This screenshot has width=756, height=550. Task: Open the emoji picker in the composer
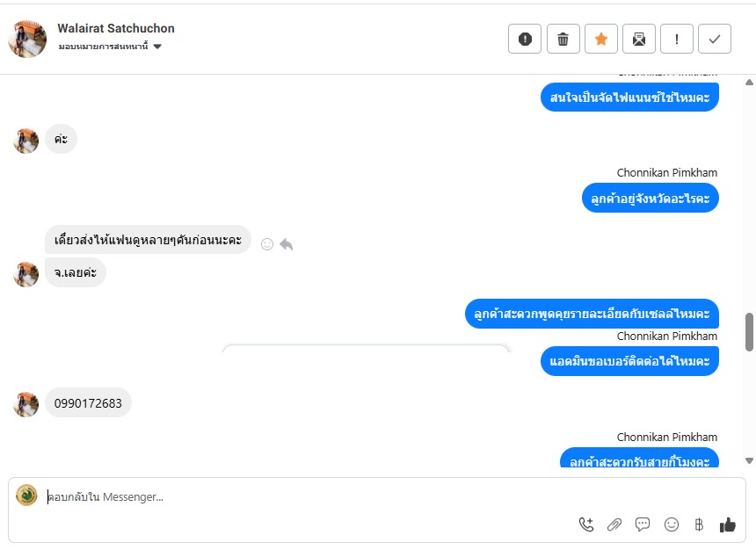point(671,524)
